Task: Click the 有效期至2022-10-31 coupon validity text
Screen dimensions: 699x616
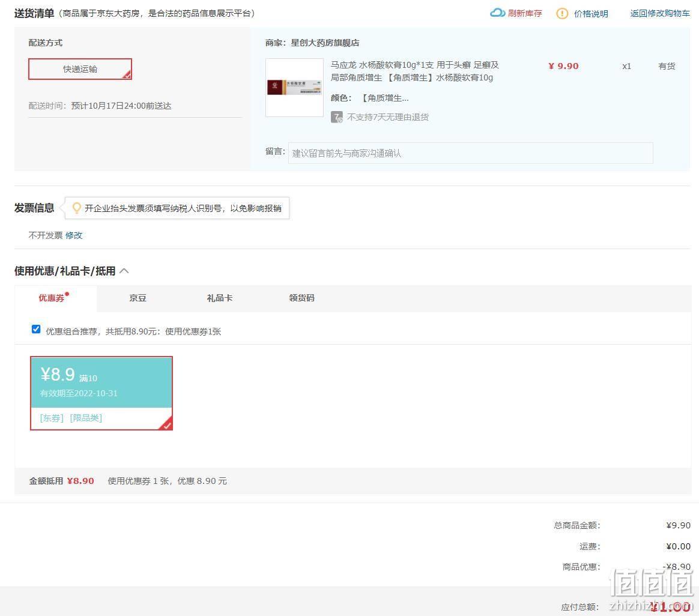Action: coord(79,393)
